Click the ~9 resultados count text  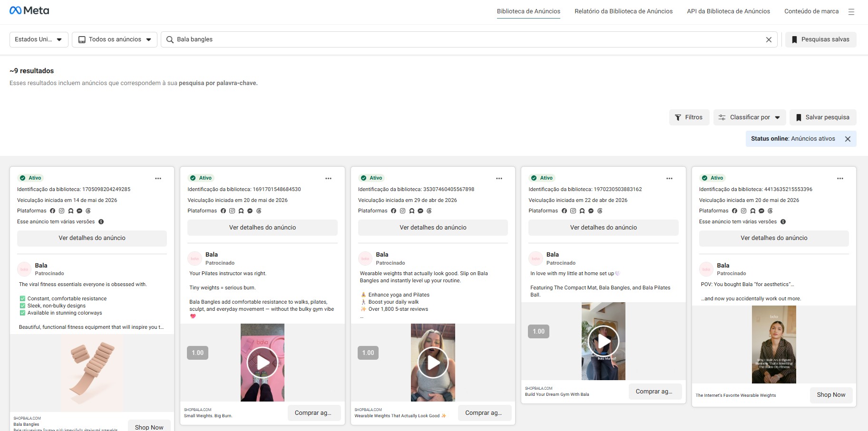31,71
